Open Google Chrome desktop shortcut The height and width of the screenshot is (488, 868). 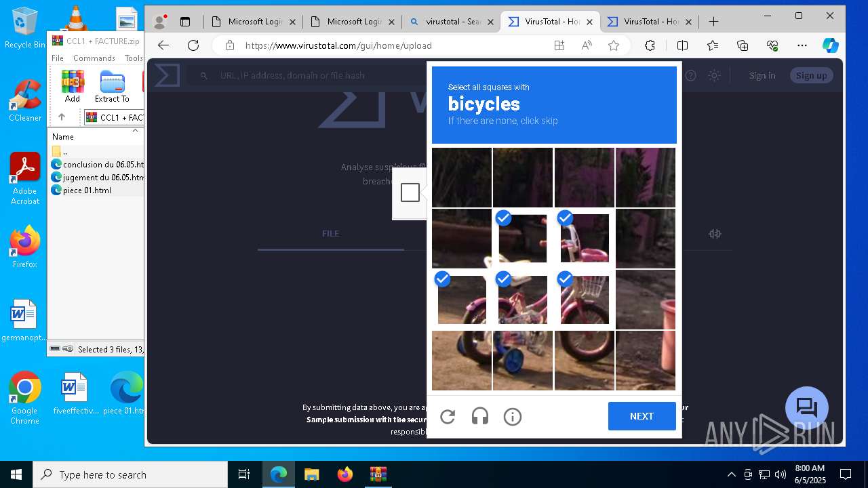(x=24, y=399)
